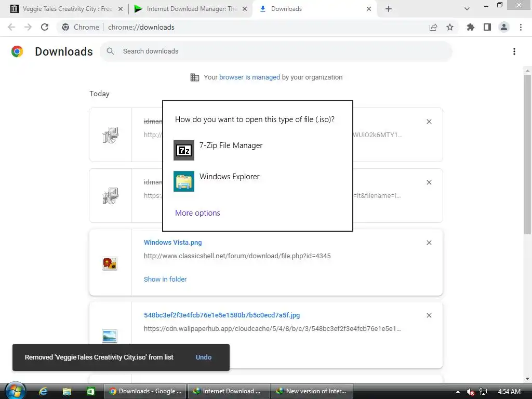Screen dimensions: 532x399
Task: Show Windows Vista.png in folder
Action: [165, 279]
